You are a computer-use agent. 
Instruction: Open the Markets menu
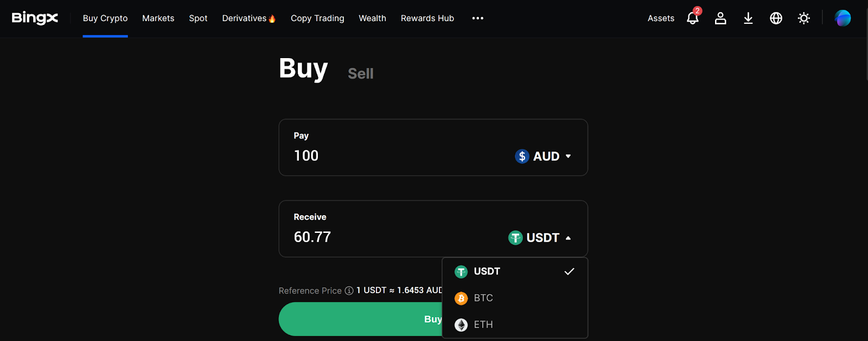(x=158, y=18)
